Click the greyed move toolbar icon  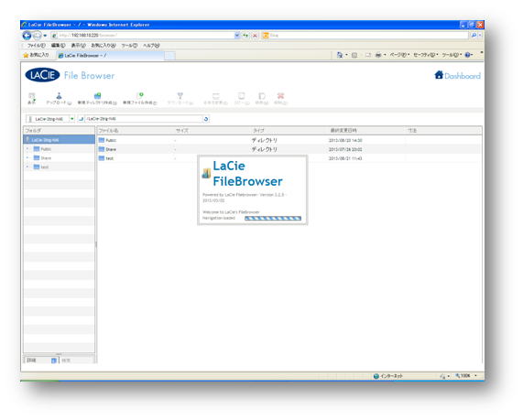262,96
